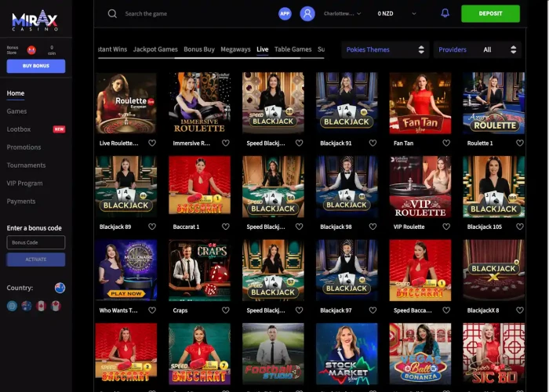This screenshot has width=549, height=392.
Task: Favorite Blackjack 91 with heart icon
Action: click(x=373, y=143)
